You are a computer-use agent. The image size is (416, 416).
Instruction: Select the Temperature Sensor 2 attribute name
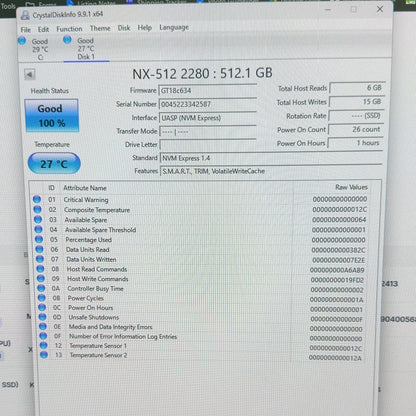tap(98, 355)
